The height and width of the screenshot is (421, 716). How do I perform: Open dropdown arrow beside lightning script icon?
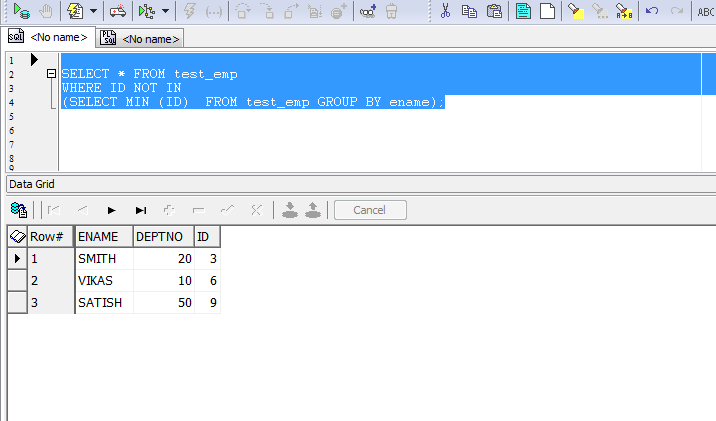pos(93,11)
